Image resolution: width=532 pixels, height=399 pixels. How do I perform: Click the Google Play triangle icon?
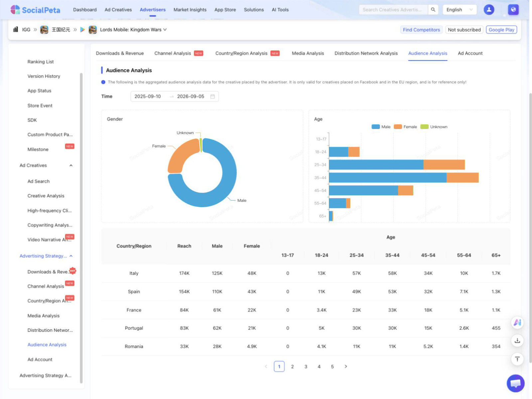click(82, 30)
